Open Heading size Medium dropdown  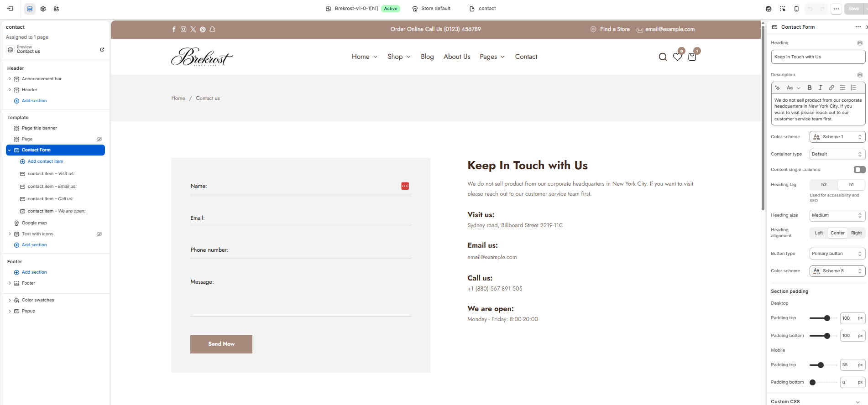pos(837,215)
